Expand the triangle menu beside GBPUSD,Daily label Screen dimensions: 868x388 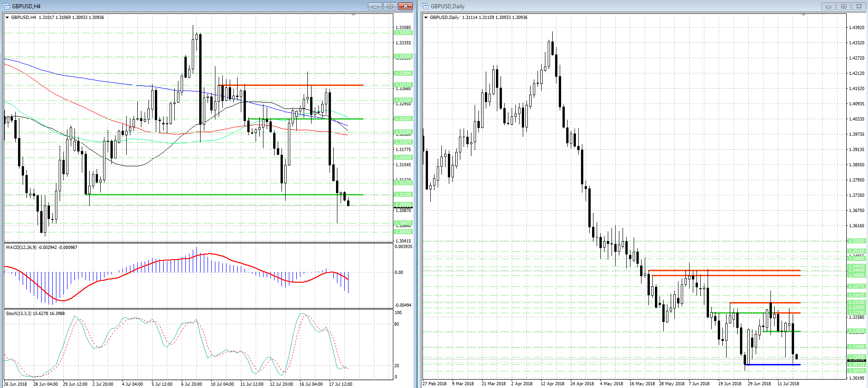pos(426,18)
